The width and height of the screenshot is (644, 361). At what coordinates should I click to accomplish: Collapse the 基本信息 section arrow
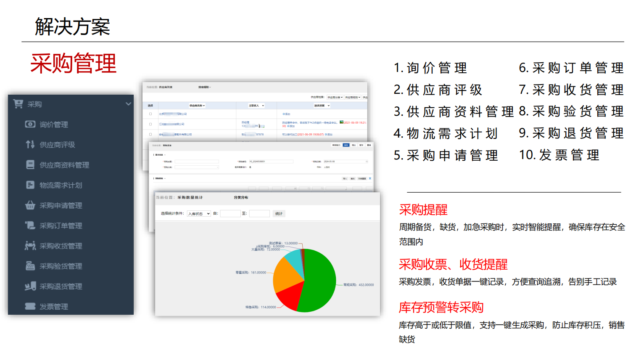[x=165, y=155]
